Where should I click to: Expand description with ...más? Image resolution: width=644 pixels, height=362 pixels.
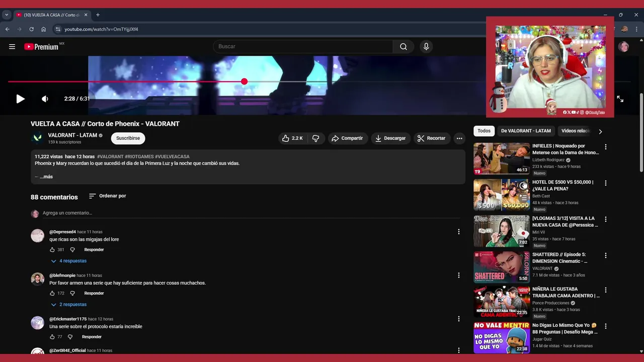point(46,176)
